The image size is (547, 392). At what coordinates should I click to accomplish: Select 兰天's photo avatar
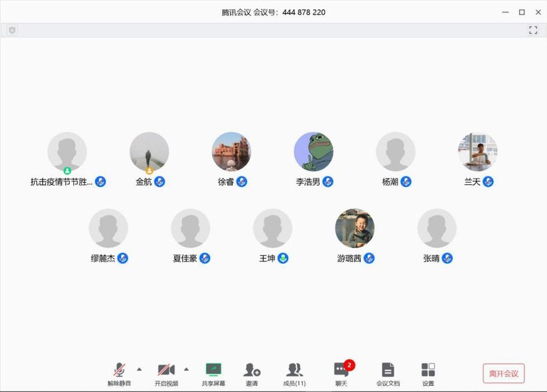coord(478,151)
